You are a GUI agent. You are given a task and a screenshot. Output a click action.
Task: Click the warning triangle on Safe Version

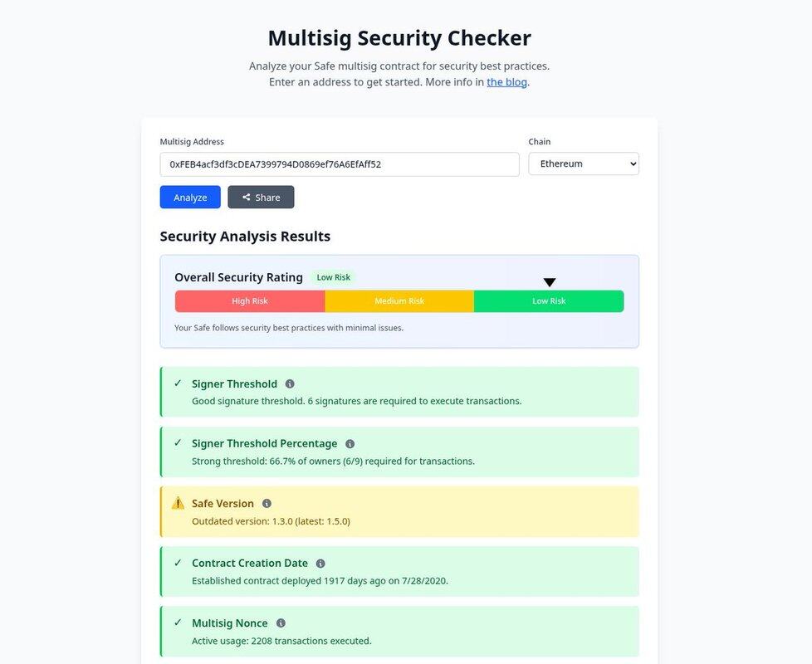click(x=178, y=503)
